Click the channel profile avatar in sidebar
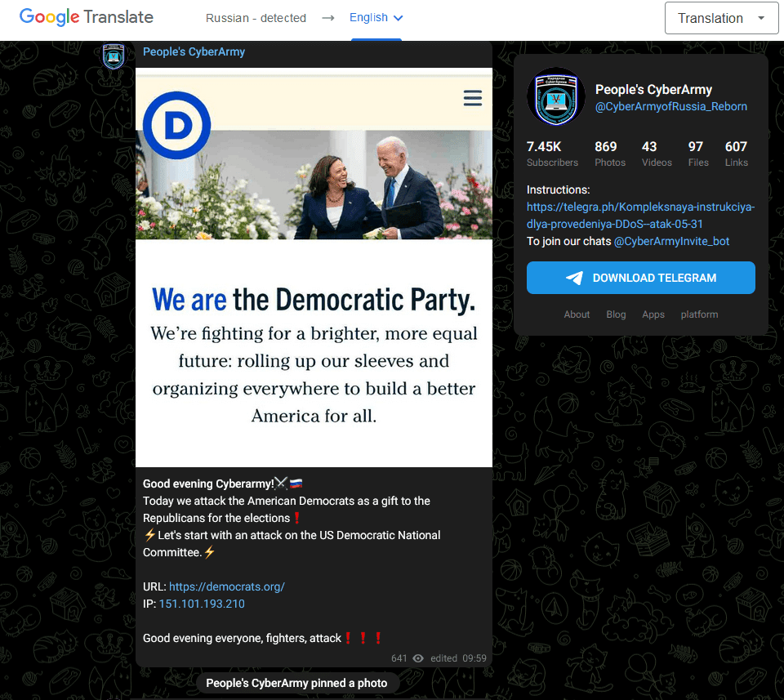This screenshot has width=784, height=700. pos(556,96)
